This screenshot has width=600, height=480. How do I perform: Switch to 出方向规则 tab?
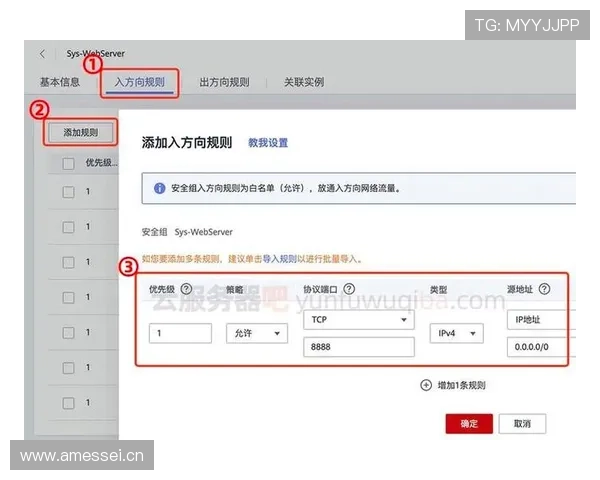(224, 82)
